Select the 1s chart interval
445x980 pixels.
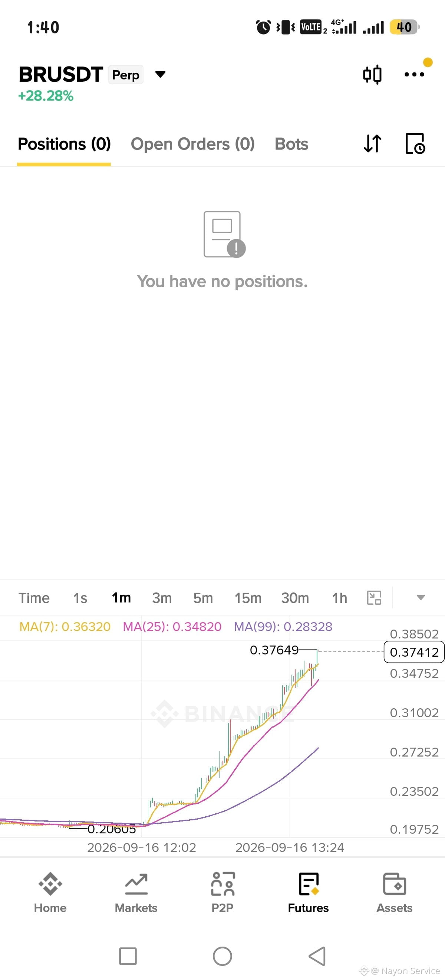(x=80, y=598)
